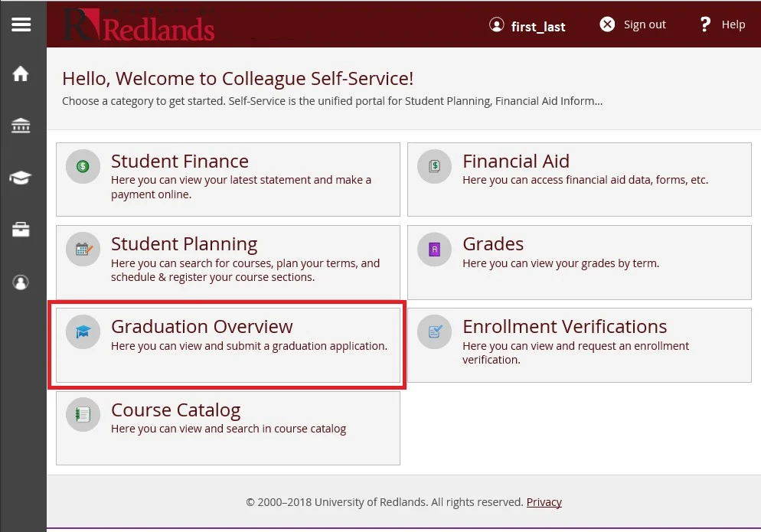761x532 pixels.
Task: Click the Enrollment Verifications checklist icon
Action: (434, 331)
